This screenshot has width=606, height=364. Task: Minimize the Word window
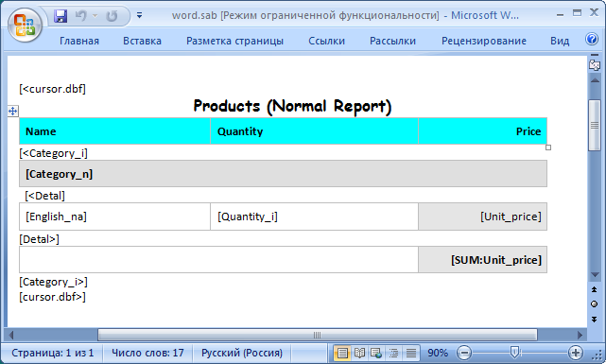click(x=560, y=15)
